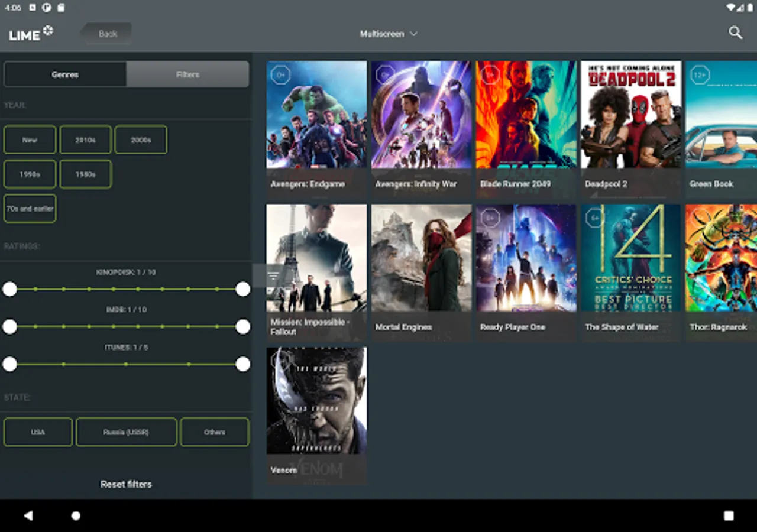
Task: Open the search magnifier icon
Action: point(735,33)
